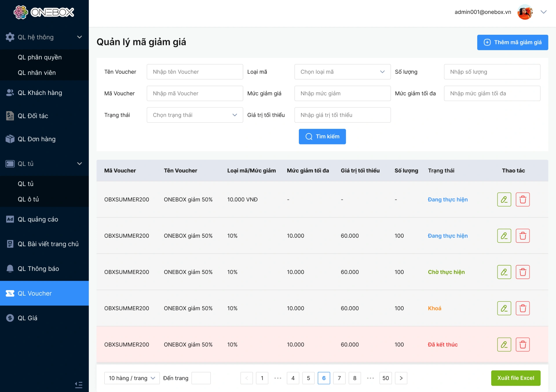Change the 10 hàng / trang page size
The height and width of the screenshot is (392, 556).
click(132, 378)
